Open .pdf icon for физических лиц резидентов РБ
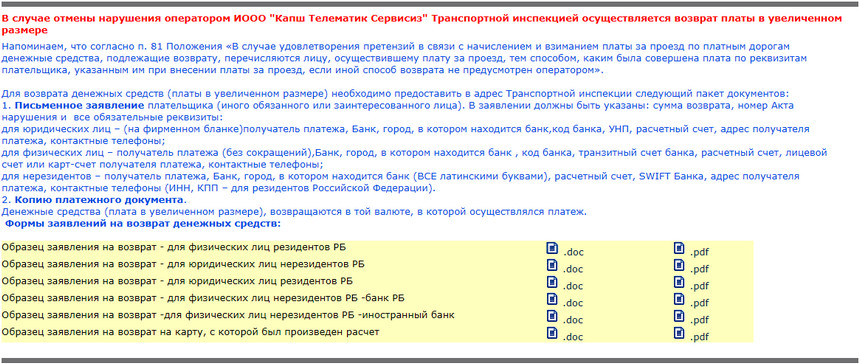860x364 pixels. (x=680, y=248)
